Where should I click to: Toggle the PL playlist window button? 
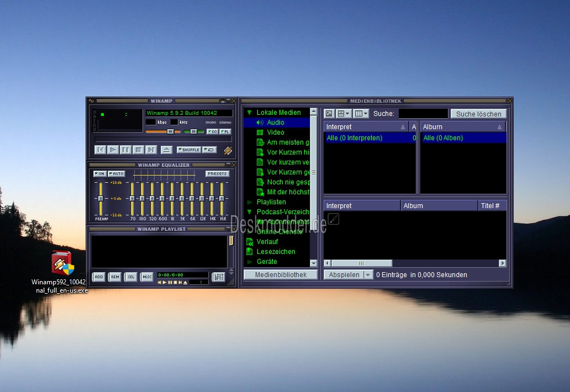(x=225, y=131)
